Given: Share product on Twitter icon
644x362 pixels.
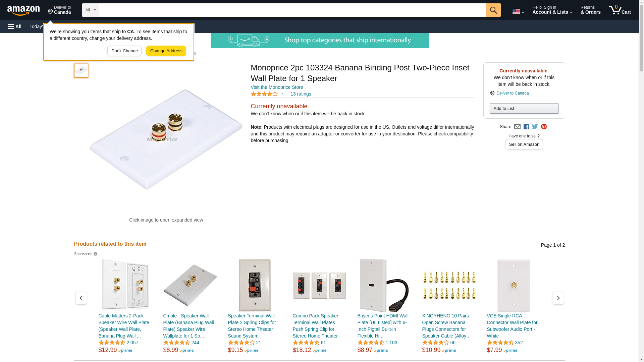Looking at the screenshot, I should click(x=535, y=127).
